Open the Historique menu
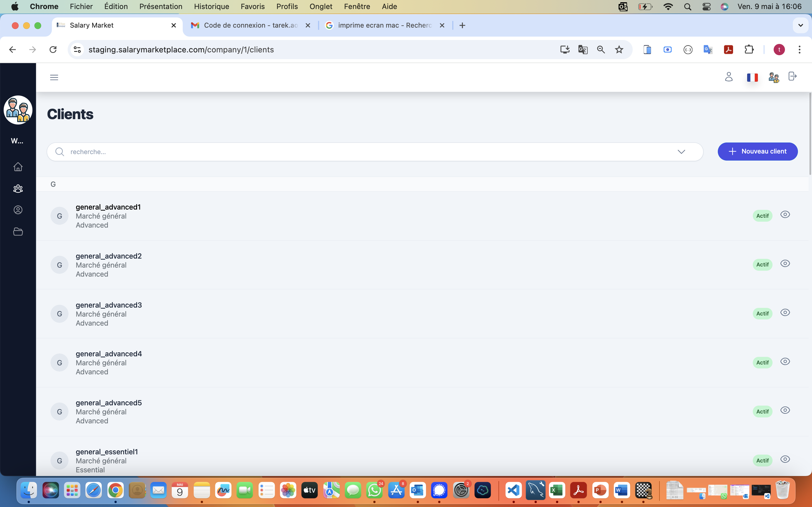The height and width of the screenshot is (507, 812). click(x=211, y=6)
